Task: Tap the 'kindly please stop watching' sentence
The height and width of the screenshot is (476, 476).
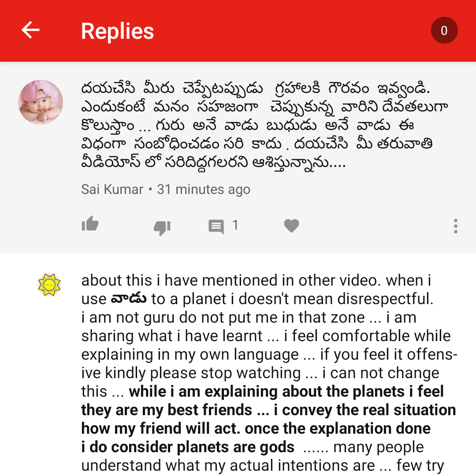Action: [x=203, y=373]
